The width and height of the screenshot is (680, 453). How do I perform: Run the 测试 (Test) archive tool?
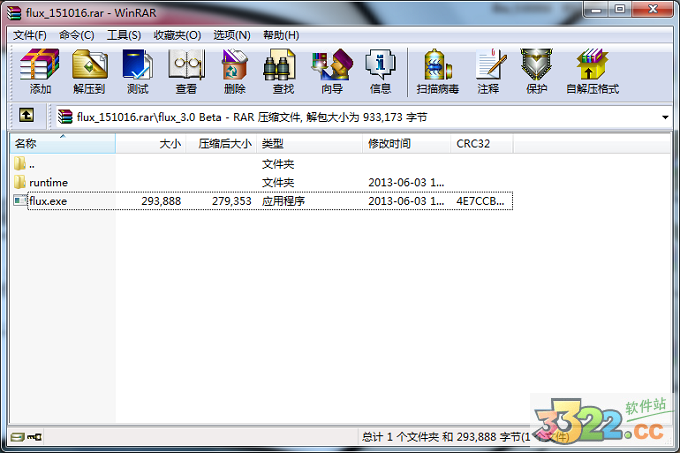click(137, 71)
